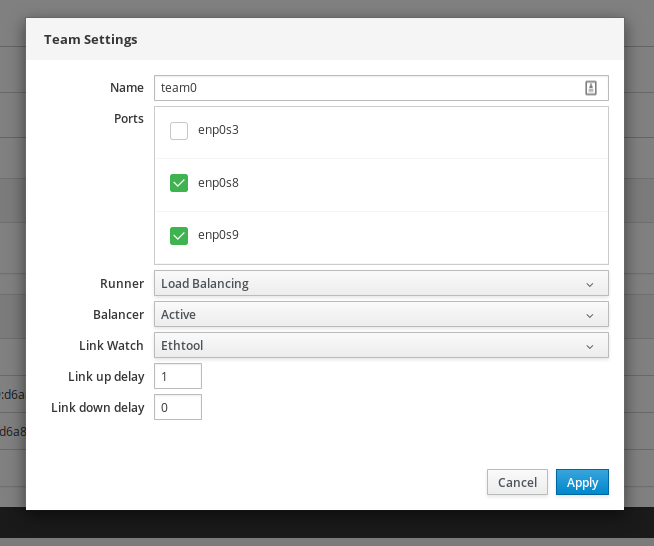This screenshot has width=654, height=546.
Task: Click the Link Watch chevron arrow
Action: [590, 347]
